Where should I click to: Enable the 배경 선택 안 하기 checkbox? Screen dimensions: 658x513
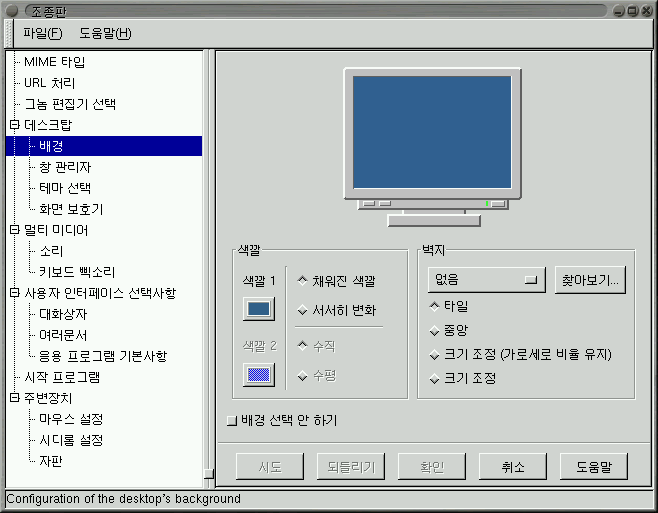click(x=233, y=421)
